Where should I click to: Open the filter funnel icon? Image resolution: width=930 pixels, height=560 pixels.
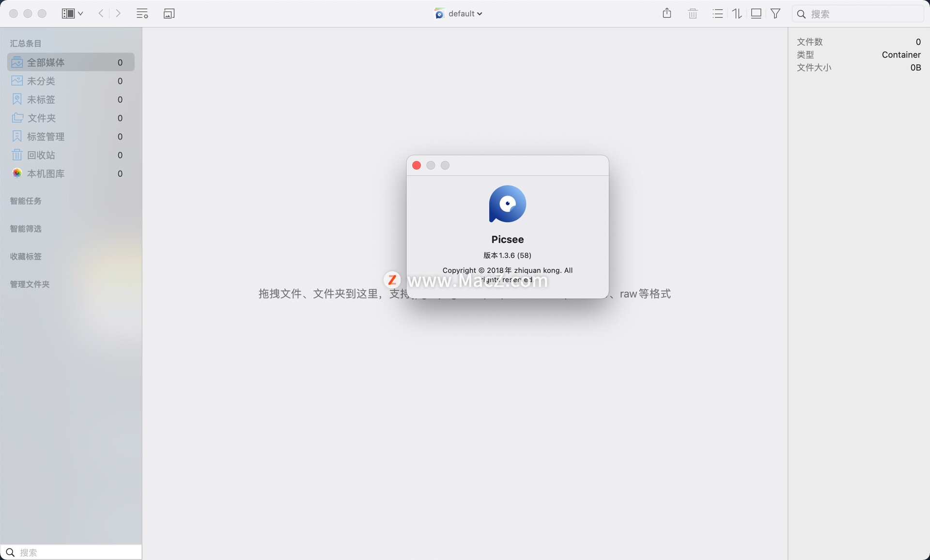[x=775, y=14]
